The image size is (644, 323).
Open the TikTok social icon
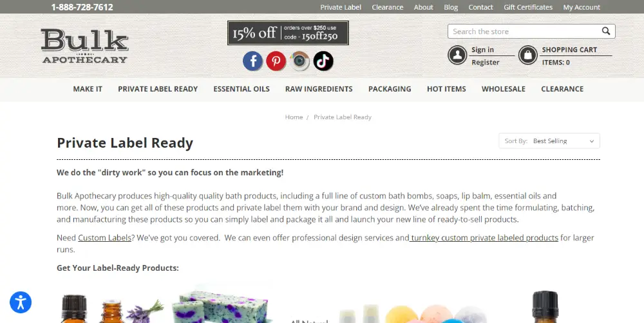click(323, 61)
